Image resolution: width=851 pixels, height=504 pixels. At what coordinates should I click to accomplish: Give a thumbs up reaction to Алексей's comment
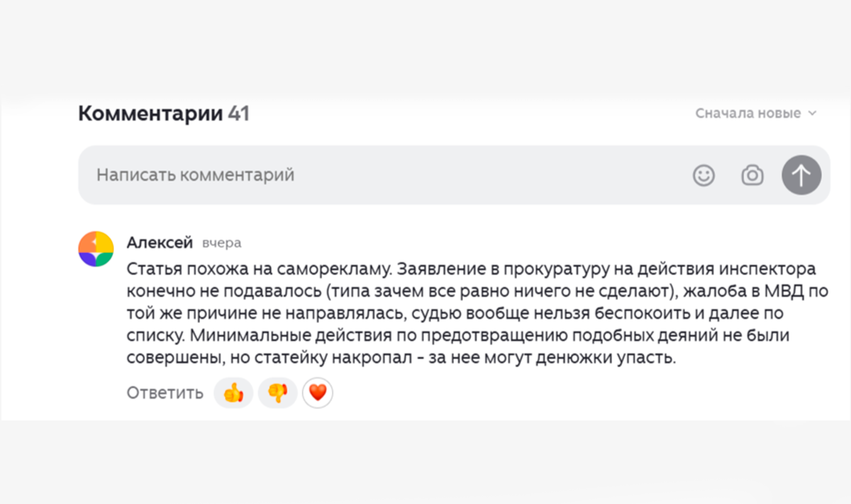(x=233, y=392)
